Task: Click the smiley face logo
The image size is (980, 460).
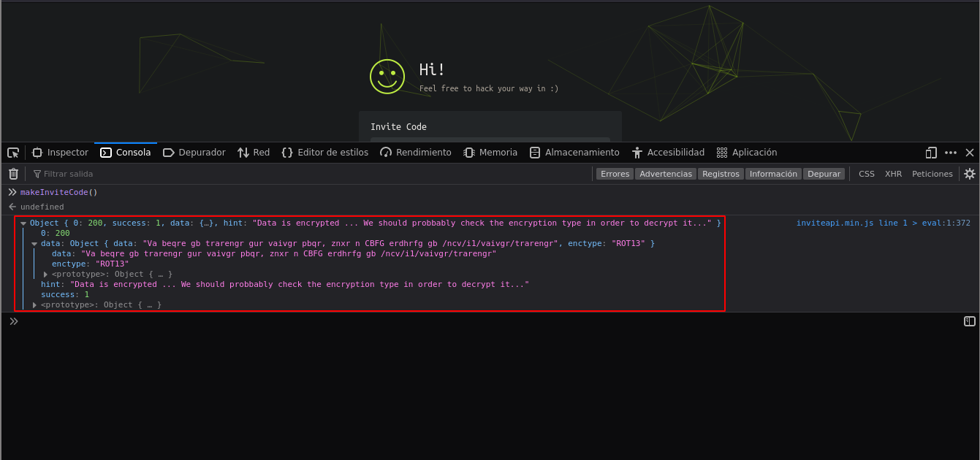Action: (387, 77)
